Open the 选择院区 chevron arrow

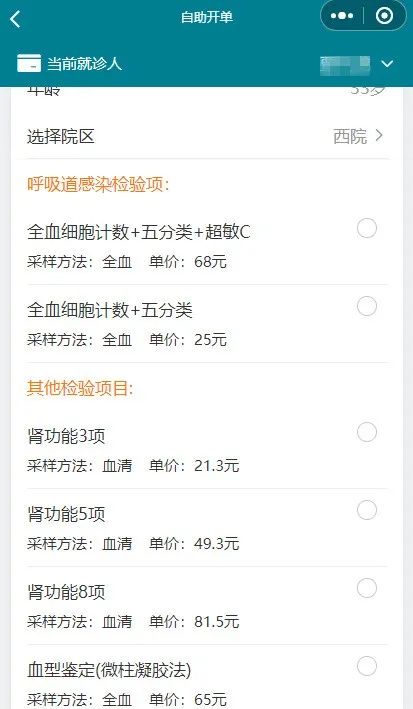click(379, 135)
